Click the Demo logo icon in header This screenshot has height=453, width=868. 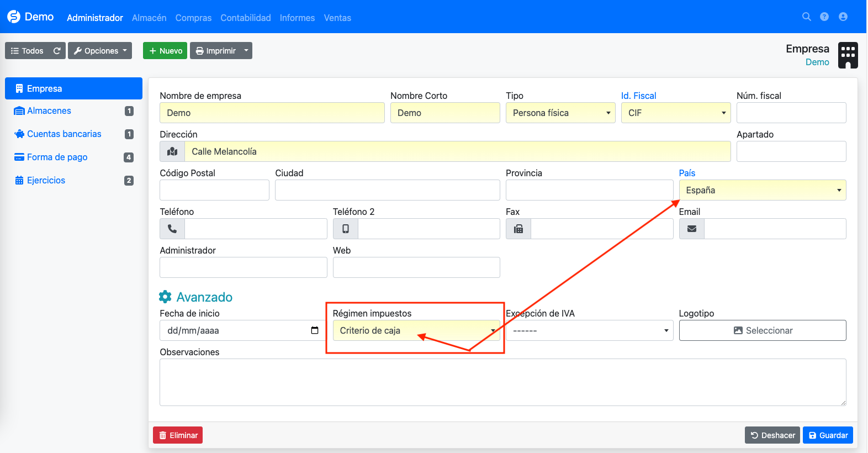14,17
